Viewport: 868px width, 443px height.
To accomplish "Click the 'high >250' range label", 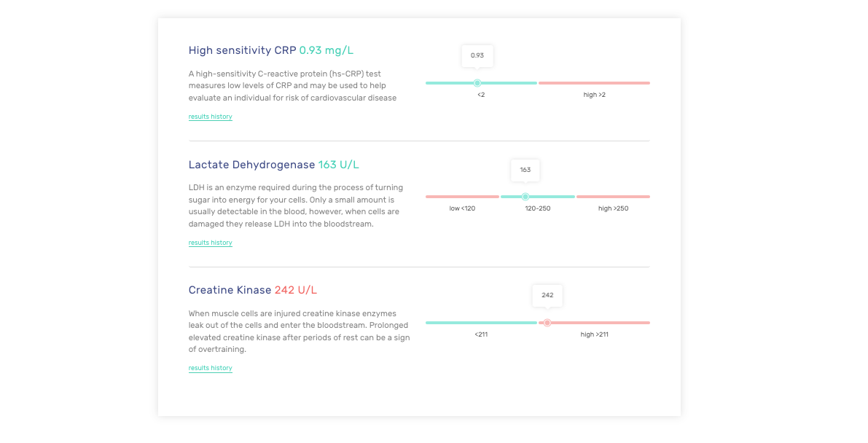I will [613, 208].
